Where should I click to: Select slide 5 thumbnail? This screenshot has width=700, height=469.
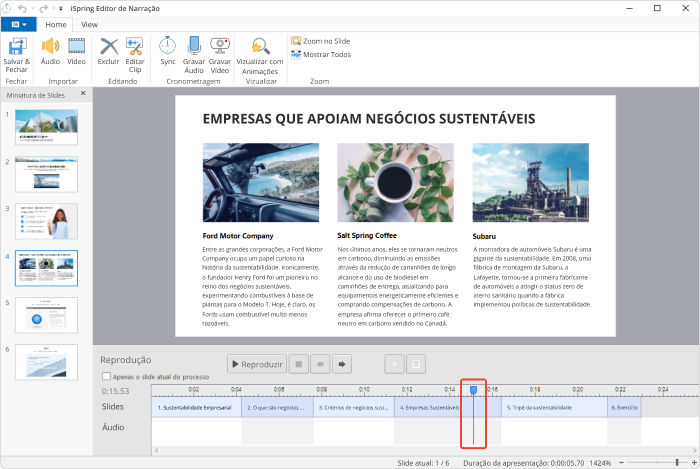coord(46,315)
